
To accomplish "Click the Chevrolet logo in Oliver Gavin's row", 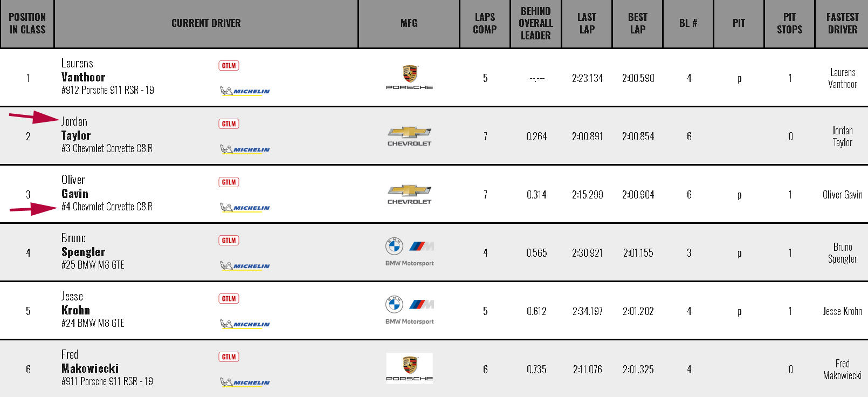I will pos(409,195).
